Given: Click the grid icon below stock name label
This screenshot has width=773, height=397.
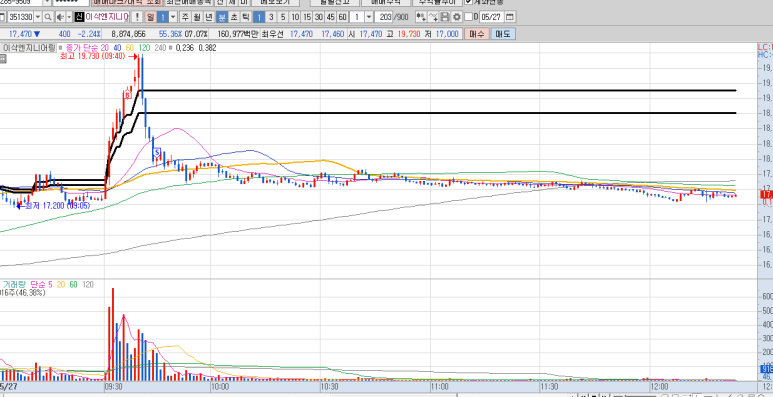Looking at the screenshot, I should [2, 59].
